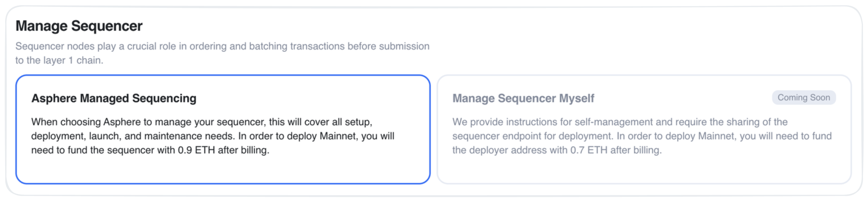
Task: Click the blue-bordered selected option card's empty bottom area
Action: [x=223, y=170]
